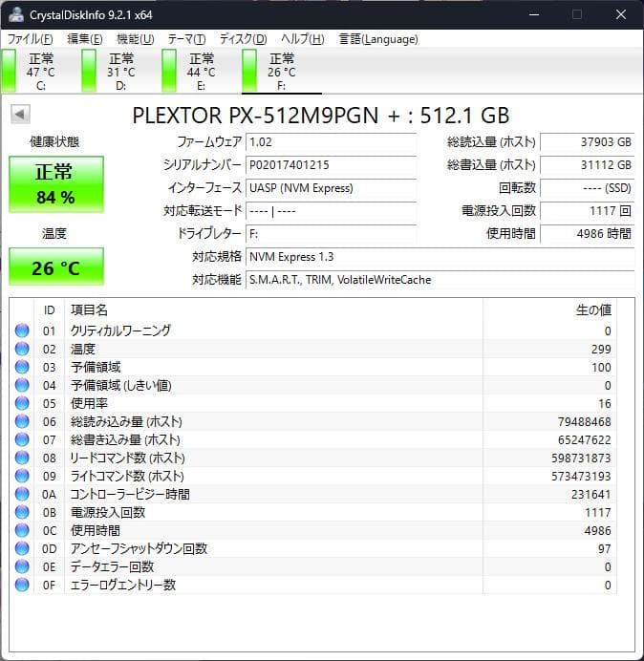Select disk E: tab showing 44 °C

(x=202, y=72)
